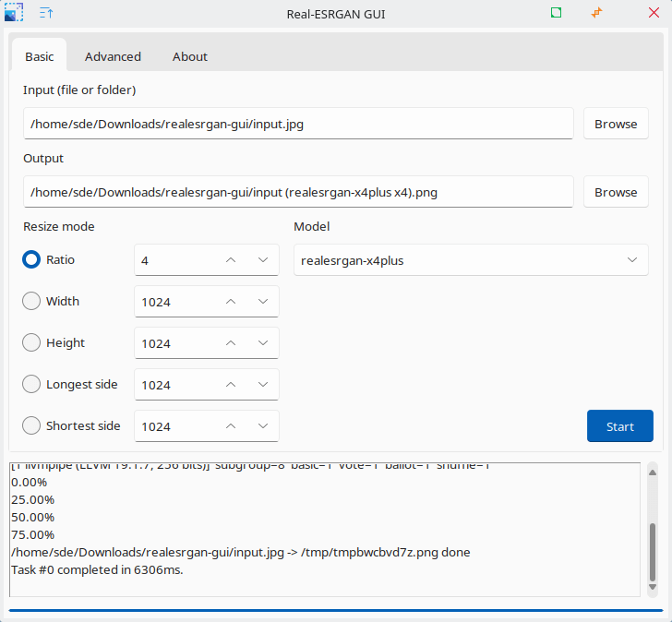Screen dimensions: 672x622
Task: Increase the Longest side value
Action: tap(231, 385)
